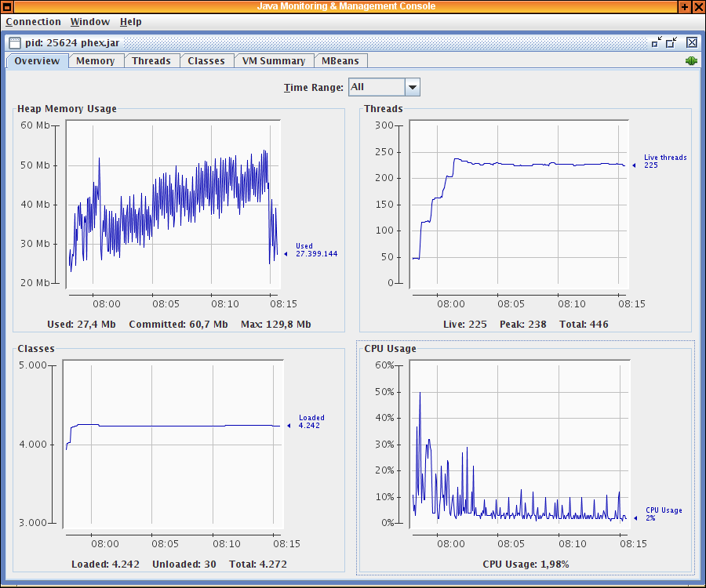706x588 pixels.
Task: Click 'Used: 27,4 Mb' heap summary text
Action: click(x=82, y=325)
